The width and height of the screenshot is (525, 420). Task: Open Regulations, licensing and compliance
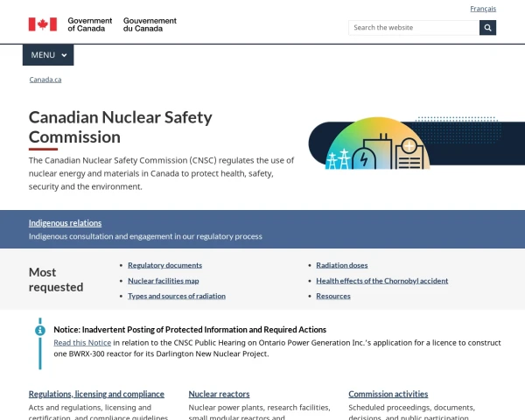(96, 394)
